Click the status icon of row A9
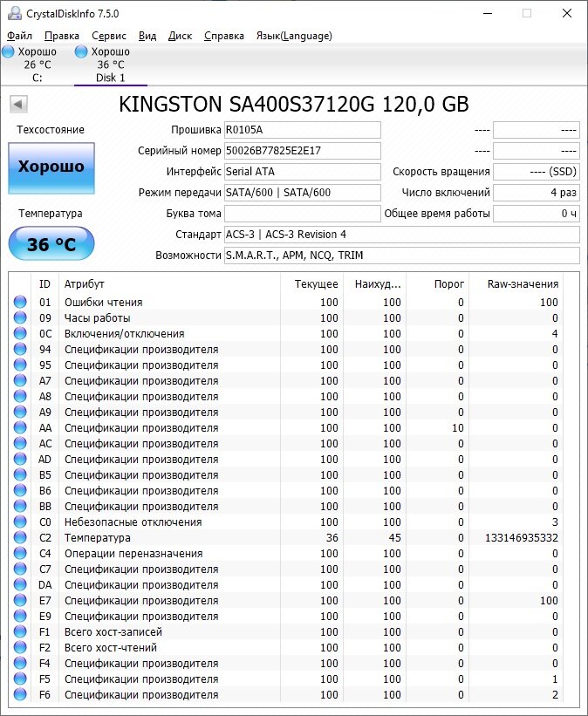The image size is (588, 716). (x=20, y=412)
